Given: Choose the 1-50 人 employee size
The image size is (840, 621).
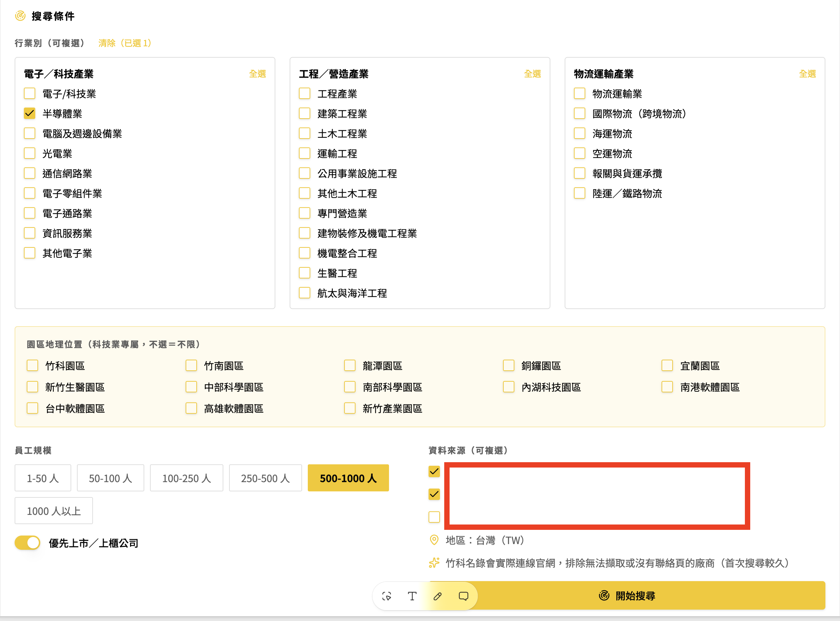Looking at the screenshot, I should coord(43,478).
